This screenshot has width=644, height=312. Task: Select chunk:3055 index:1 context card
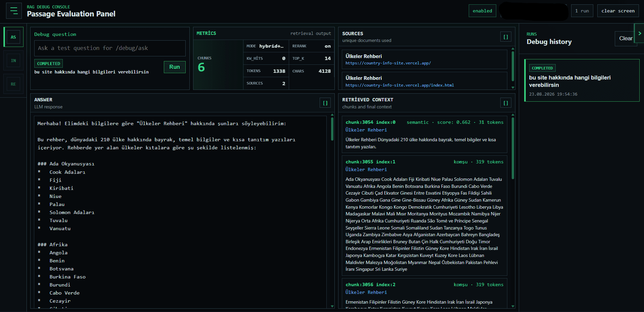[x=424, y=215]
